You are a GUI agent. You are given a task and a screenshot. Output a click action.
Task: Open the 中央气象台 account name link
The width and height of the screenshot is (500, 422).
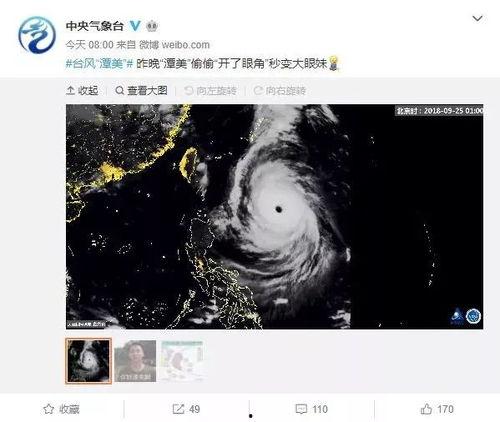point(95,26)
